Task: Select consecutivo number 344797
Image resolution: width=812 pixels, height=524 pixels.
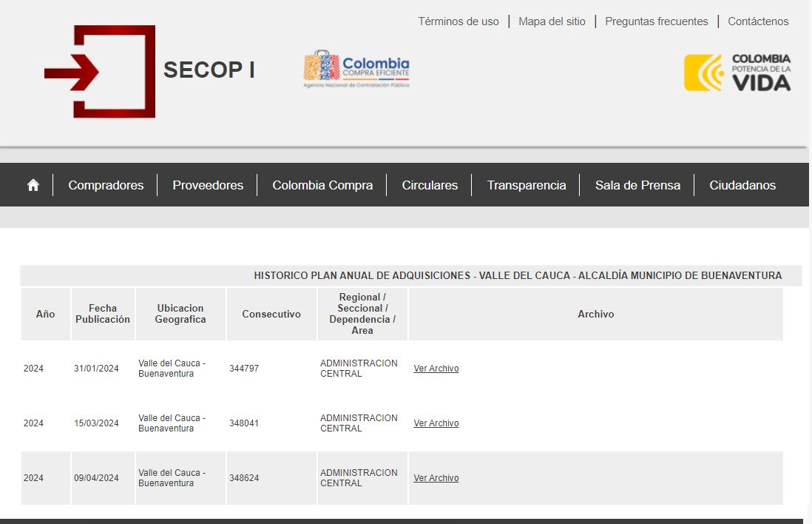Action: click(244, 369)
